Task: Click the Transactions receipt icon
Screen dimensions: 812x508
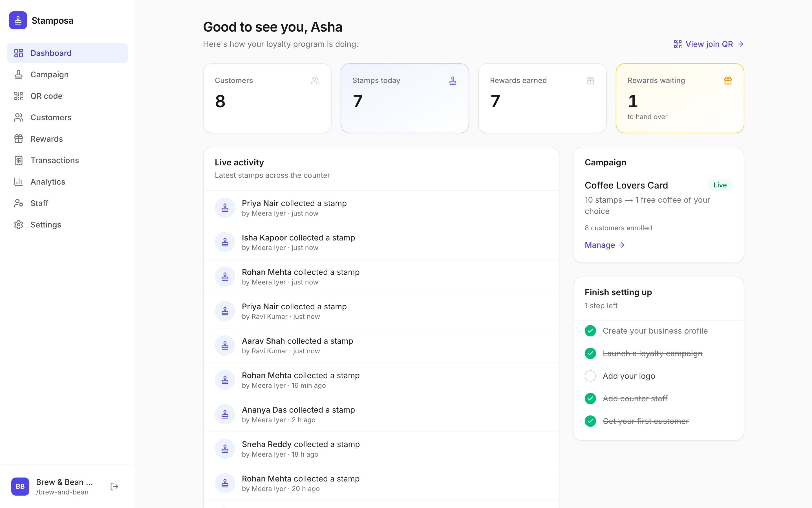Action: click(18, 160)
